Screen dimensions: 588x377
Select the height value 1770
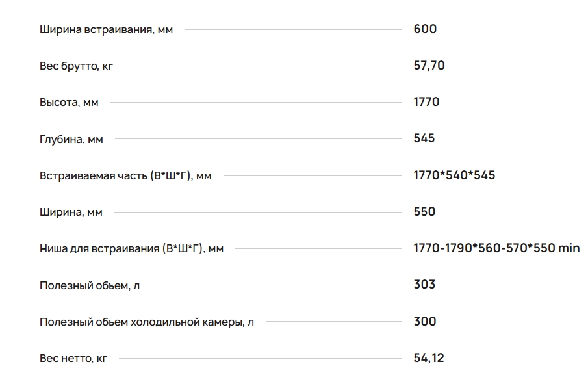coord(426,101)
